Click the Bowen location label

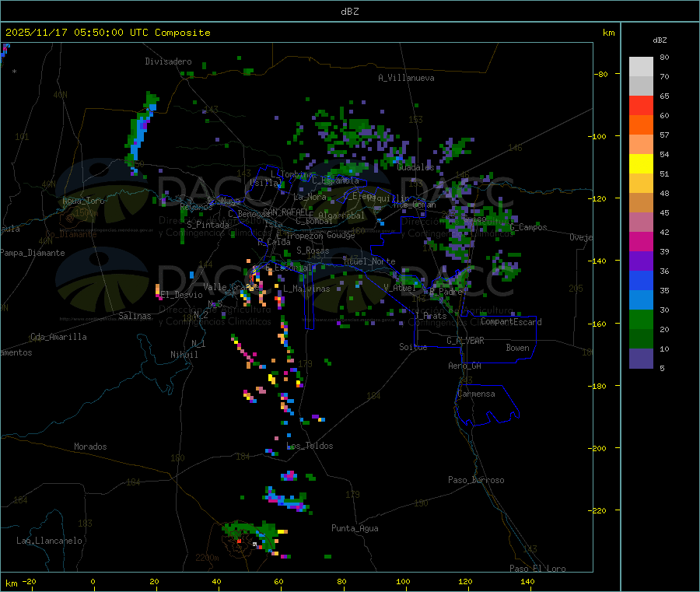(x=518, y=348)
